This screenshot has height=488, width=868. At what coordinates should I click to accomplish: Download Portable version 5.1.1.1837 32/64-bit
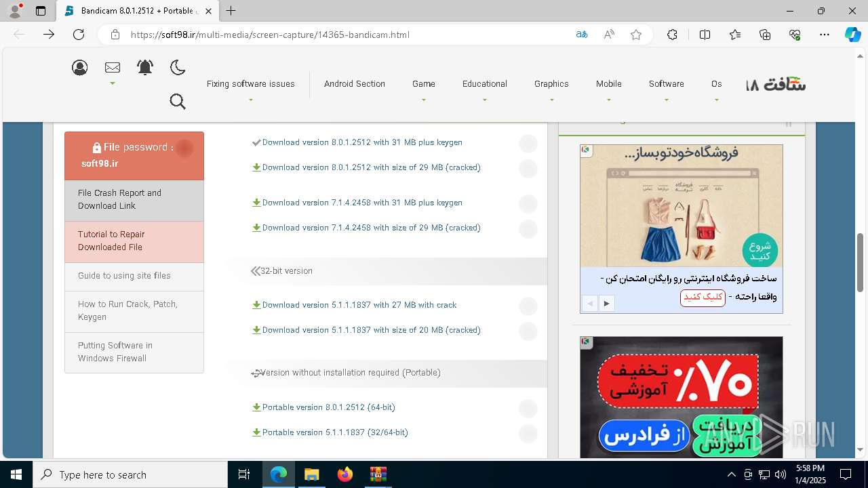pos(335,432)
